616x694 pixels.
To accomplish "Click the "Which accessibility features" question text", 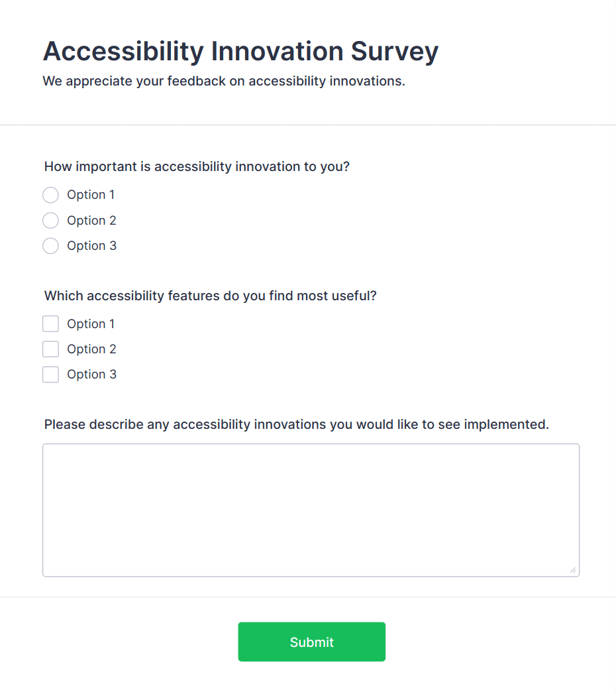I will coord(211,296).
